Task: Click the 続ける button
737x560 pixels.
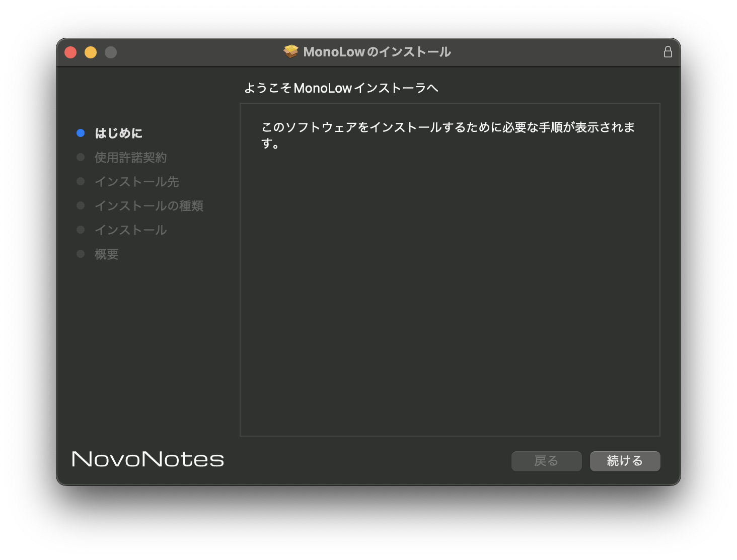Action: [x=625, y=461]
